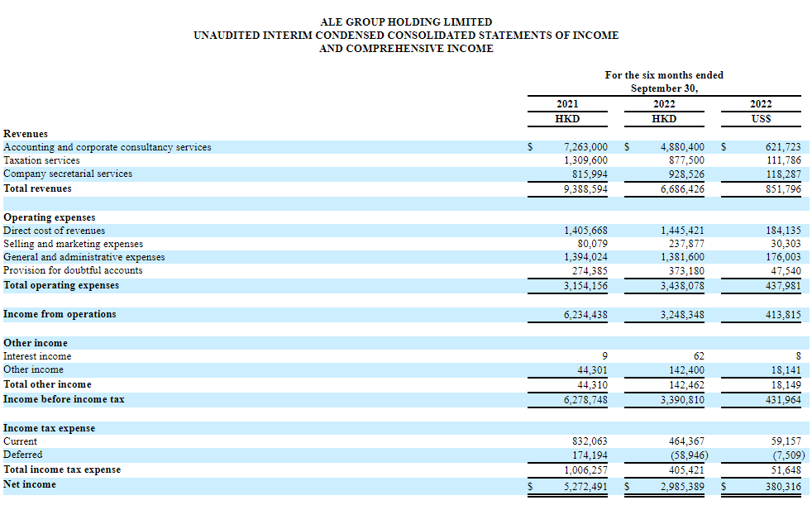Click the value 373,180

[x=686, y=271]
